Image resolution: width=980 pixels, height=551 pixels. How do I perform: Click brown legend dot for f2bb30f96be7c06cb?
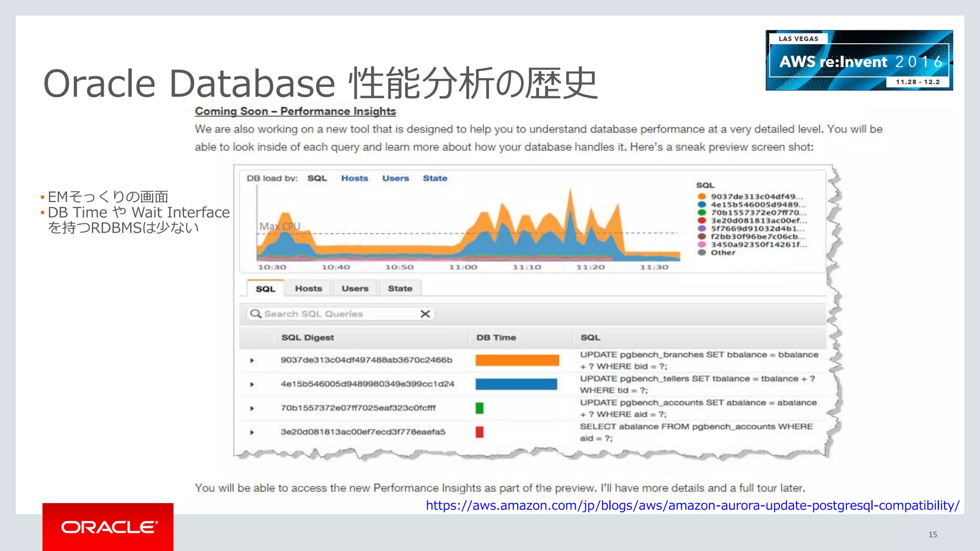pyautogui.click(x=702, y=236)
